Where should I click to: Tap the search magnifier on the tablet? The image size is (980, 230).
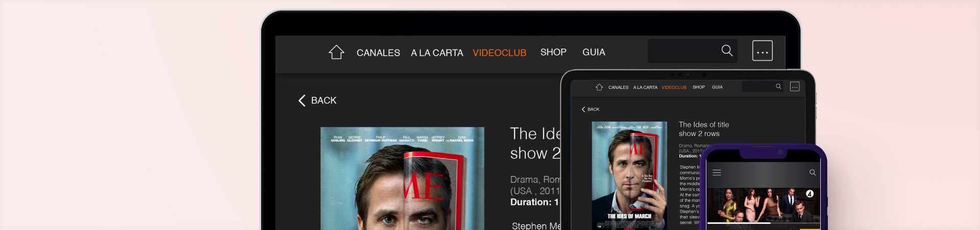(778, 86)
